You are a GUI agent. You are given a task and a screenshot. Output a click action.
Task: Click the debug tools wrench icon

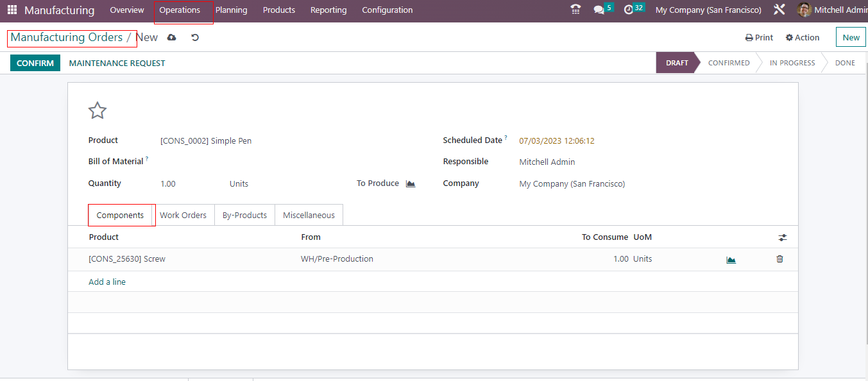pos(779,10)
